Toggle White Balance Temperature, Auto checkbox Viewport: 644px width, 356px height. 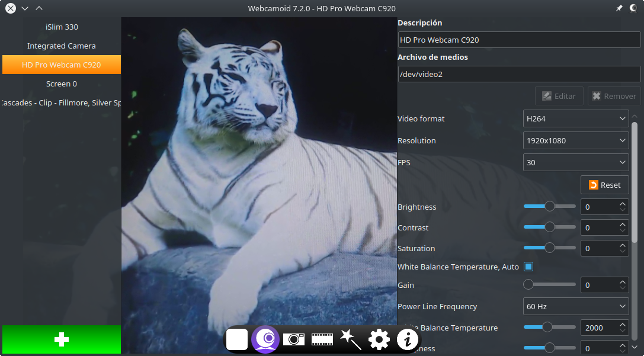[528, 267]
